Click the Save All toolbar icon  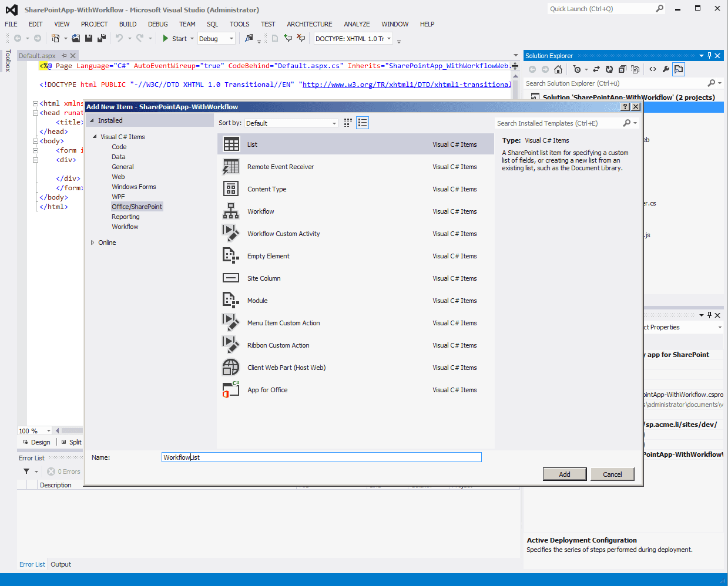[101, 39]
